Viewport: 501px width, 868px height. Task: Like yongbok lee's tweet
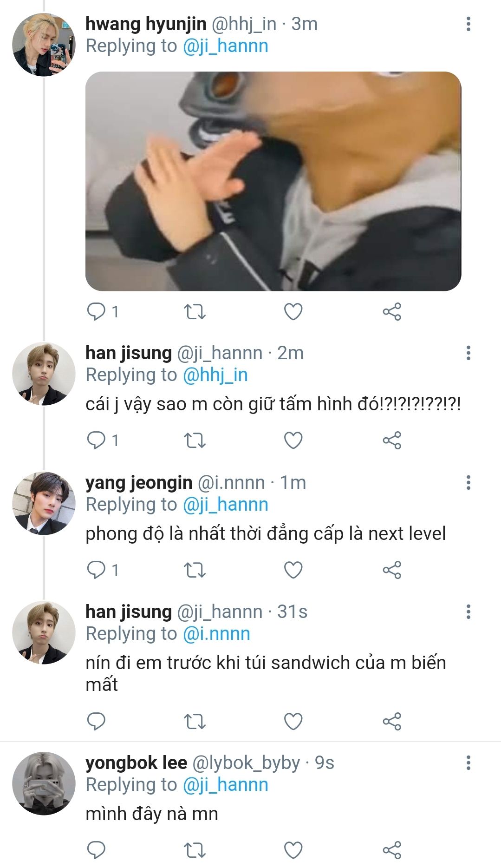[x=293, y=850]
